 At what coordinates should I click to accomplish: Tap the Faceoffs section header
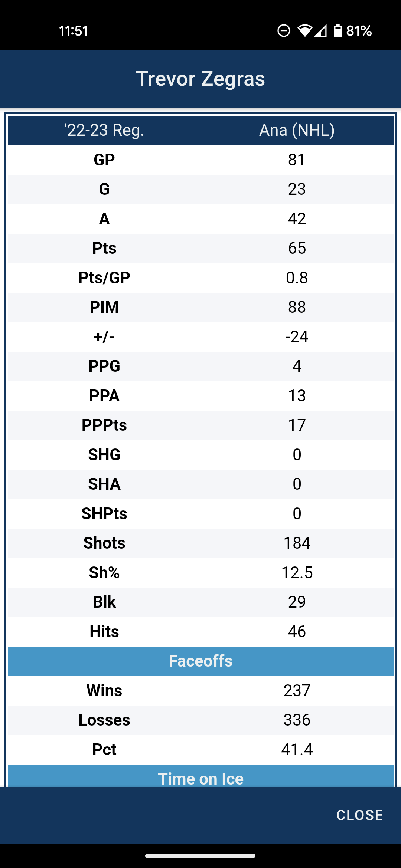(201, 661)
